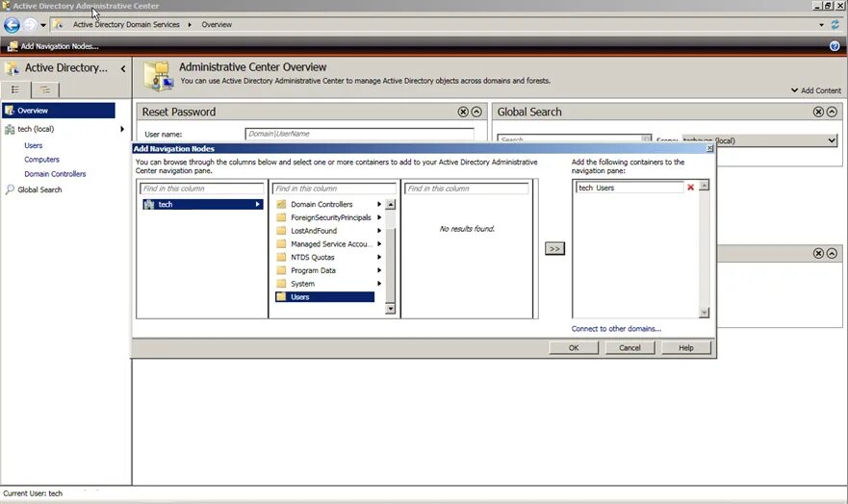This screenshot has height=504, width=848.
Task: Switch to tree view tab in navigation
Action: click(x=45, y=89)
